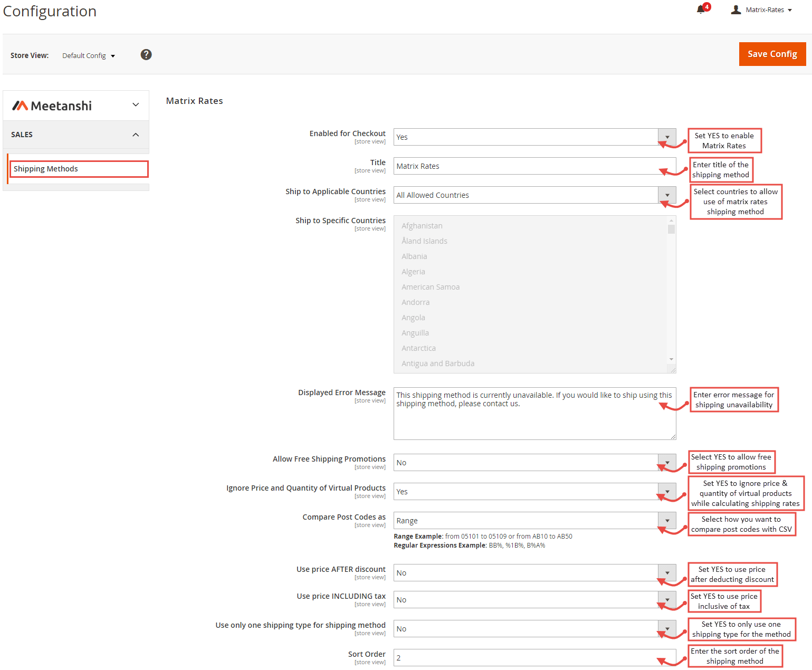The height and width of the screenshot is (670, 812).
Task: Select Anguilla in the countries list
Action: [415, 333]
